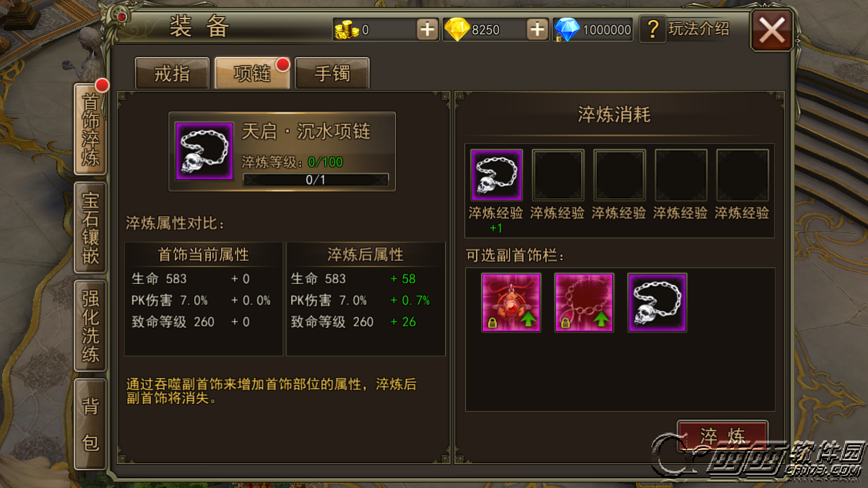Open the 背包 side tab
868x488 pixels.
[x=90, y=424]
